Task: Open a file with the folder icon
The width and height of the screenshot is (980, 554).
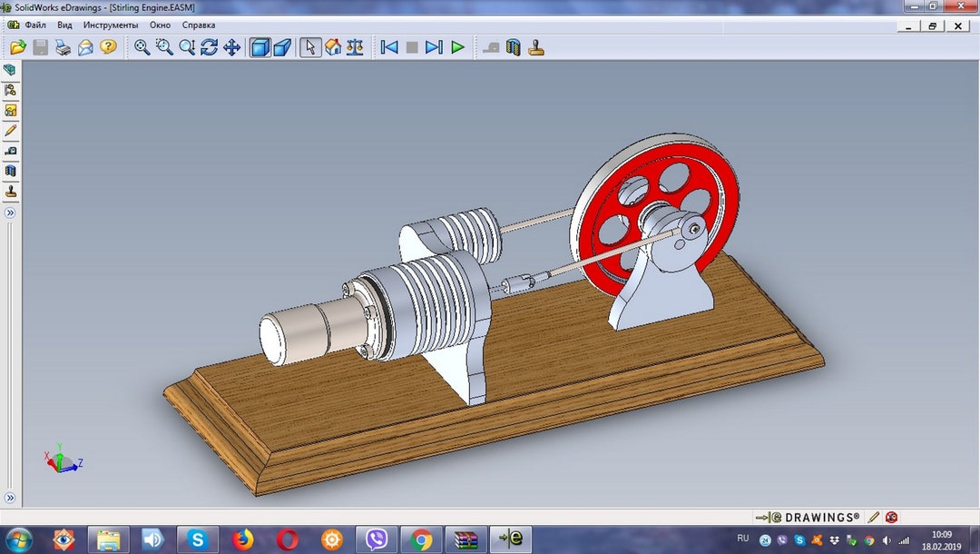Action: coord(18,47)
